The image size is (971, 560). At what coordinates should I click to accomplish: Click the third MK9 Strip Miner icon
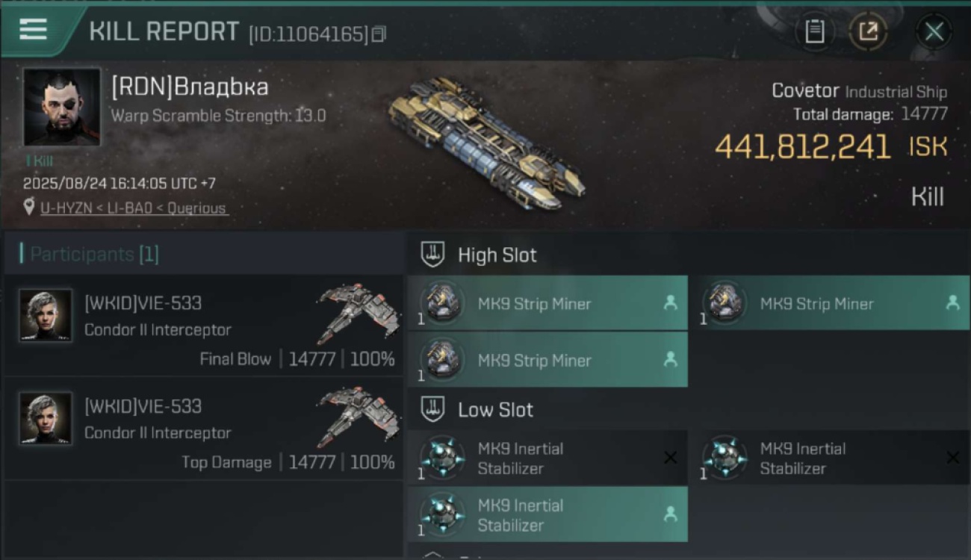pyautogui.click(x=442, y=359)
